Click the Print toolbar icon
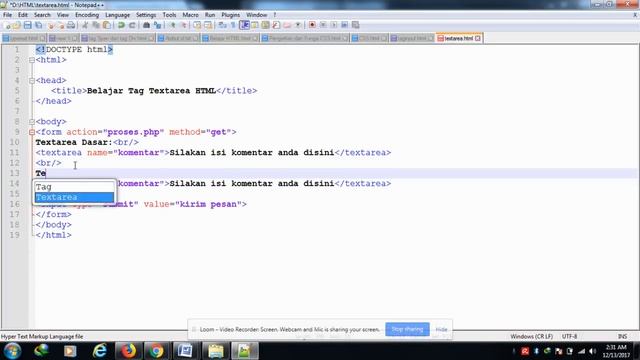This screenshot has width=640, height=360. pyautogui.click(x=71, y=25)
